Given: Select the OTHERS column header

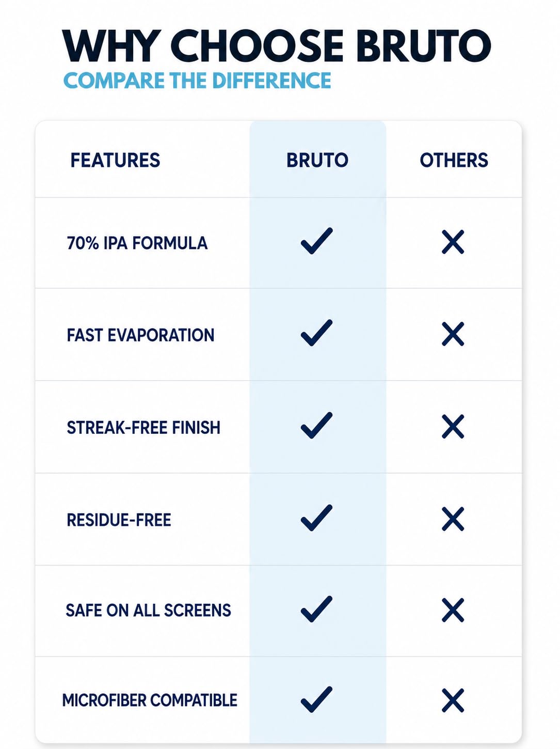Looking at the screenshot, I should tap(454, 160).
